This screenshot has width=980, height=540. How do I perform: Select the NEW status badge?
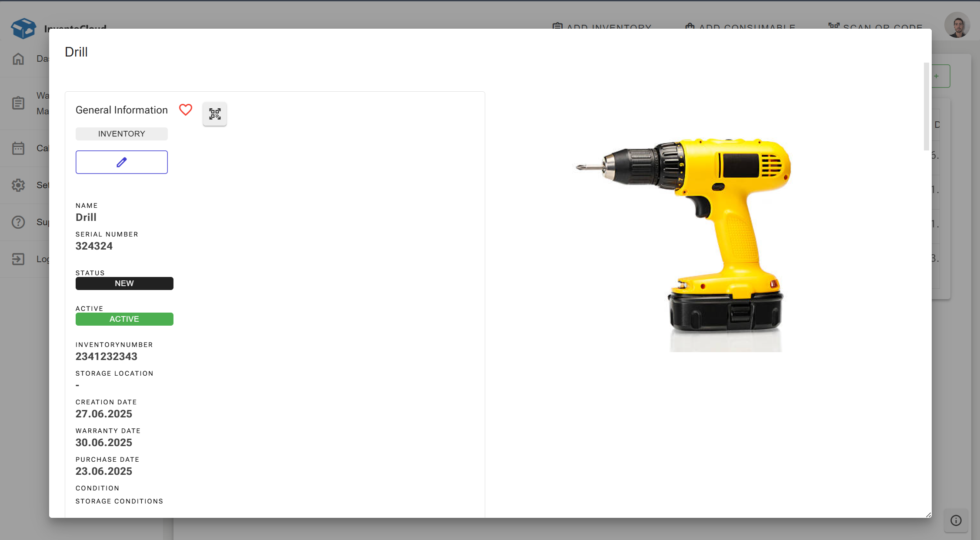coord(124,283)
